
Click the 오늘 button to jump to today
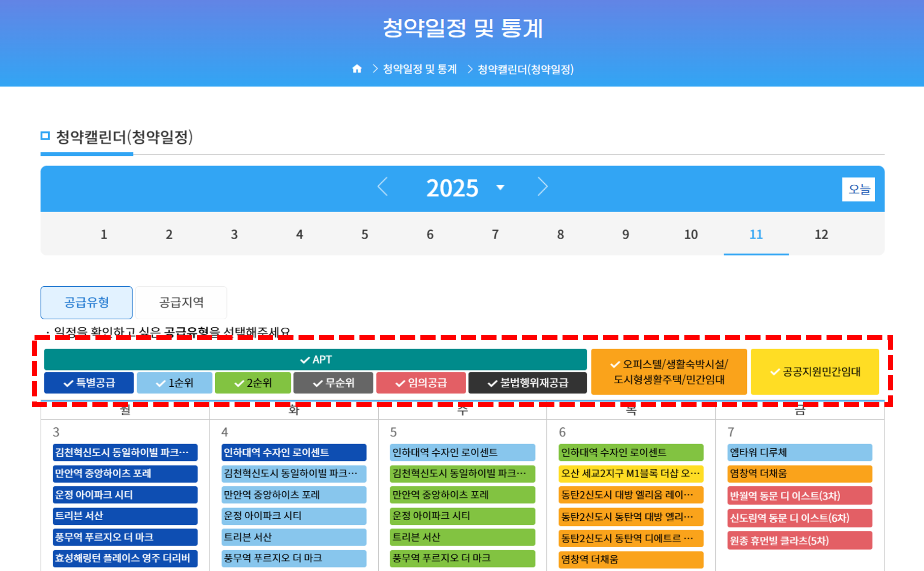[859, 188]
